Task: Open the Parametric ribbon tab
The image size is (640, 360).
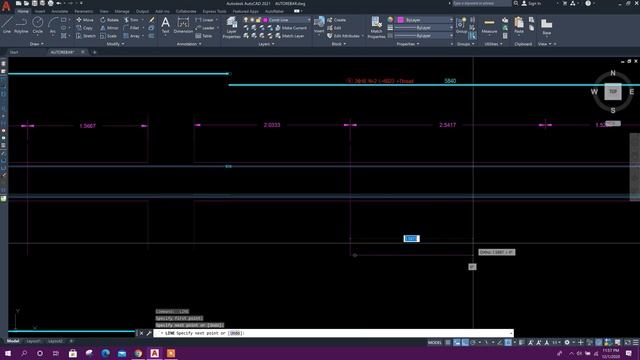Action: click(x=83, y=11)
